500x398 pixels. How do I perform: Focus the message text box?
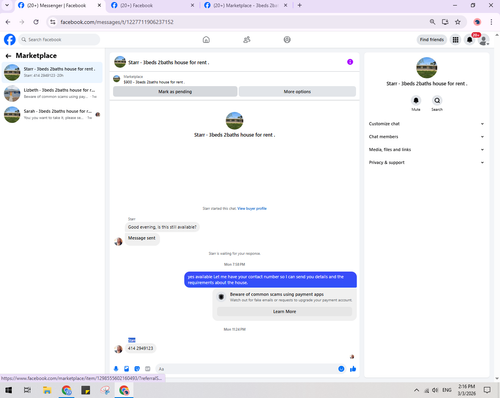247,369
